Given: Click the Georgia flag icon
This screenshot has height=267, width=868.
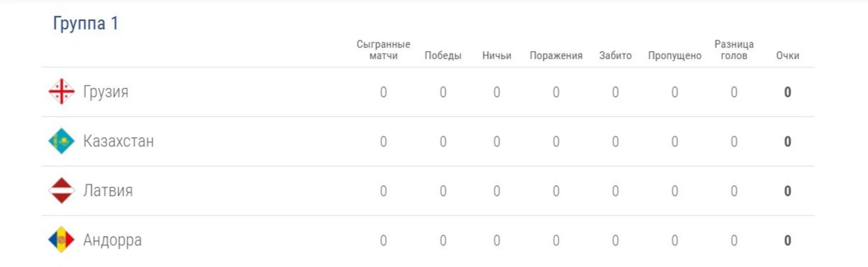Looking at the screenshot, I should tap(61, 92).
